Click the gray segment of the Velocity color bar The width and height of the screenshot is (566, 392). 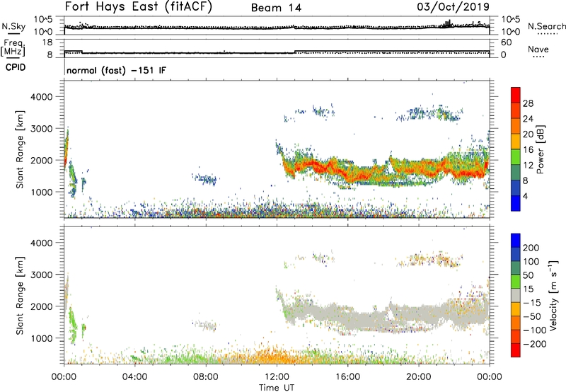point(516,296)
